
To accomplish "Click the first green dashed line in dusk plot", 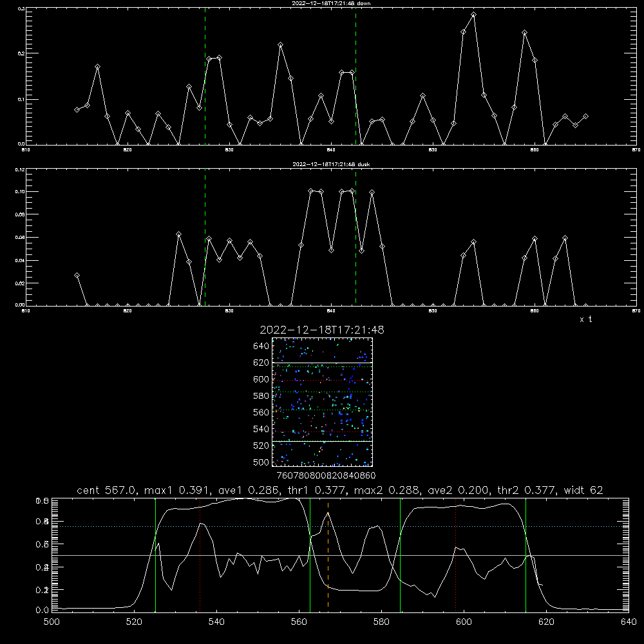I will click(205, 238).
